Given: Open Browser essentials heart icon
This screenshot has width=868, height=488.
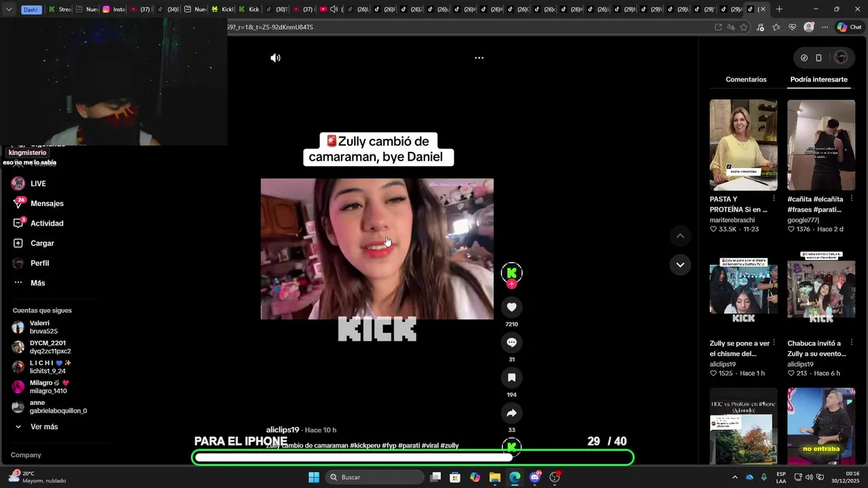Looking at the screenshot, I should click(792, 27).
